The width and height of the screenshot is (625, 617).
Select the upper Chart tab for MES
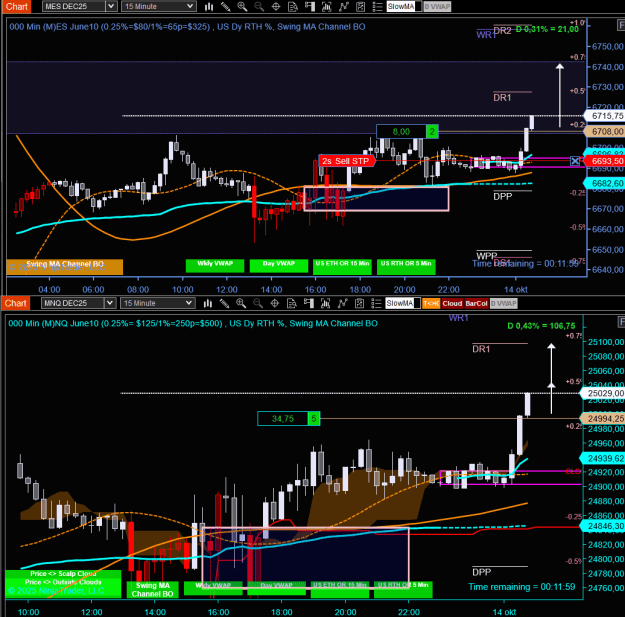pos(16,6)
